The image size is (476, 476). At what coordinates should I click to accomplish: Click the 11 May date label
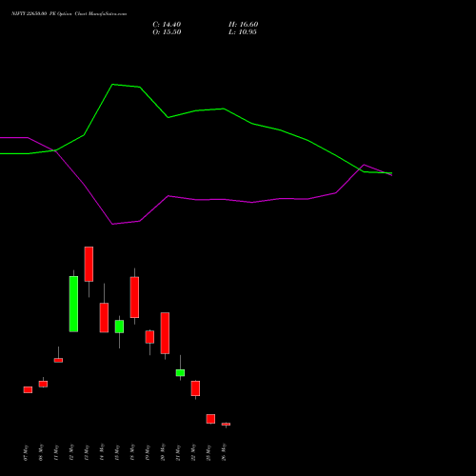(57, 452)
